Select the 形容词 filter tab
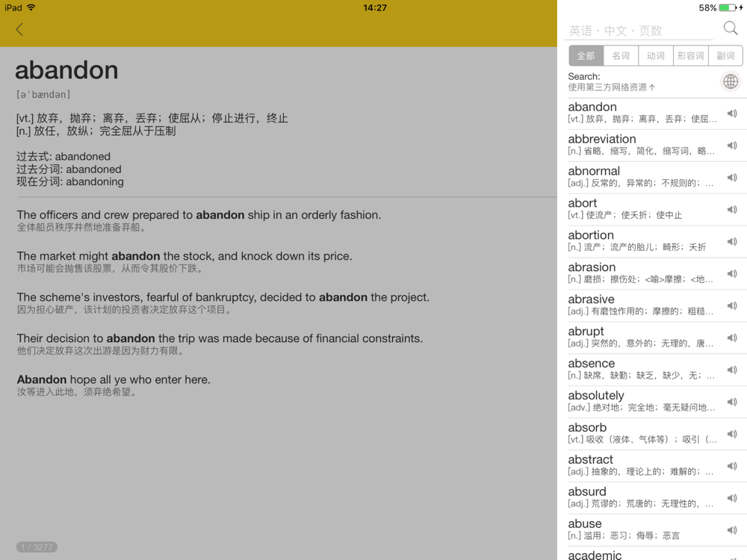This screenshot has width=747, height=560. [x=691, y=56]
